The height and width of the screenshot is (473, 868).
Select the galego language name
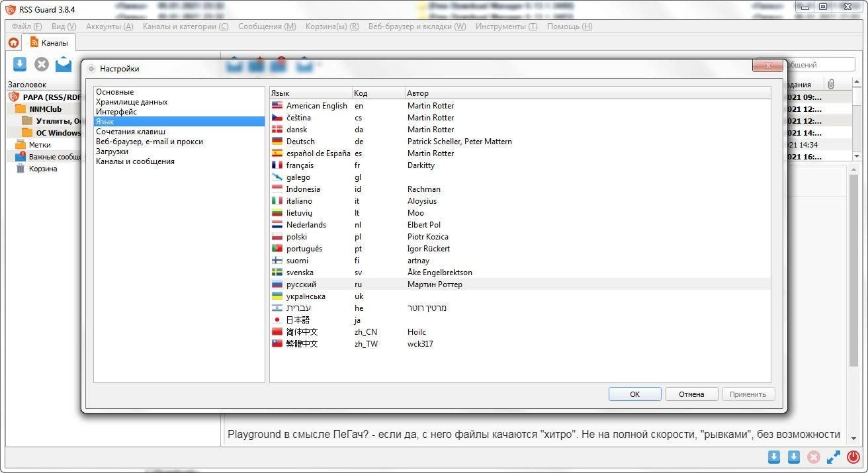coord(298,177)
